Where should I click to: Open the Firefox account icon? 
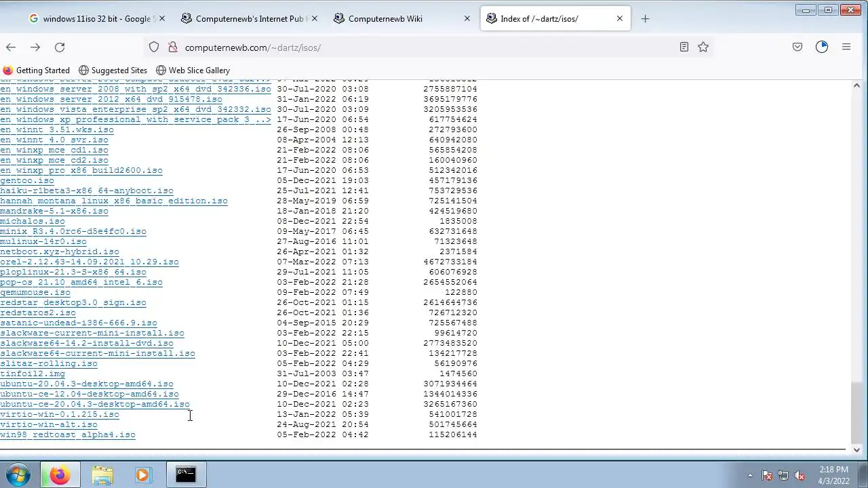822,47
